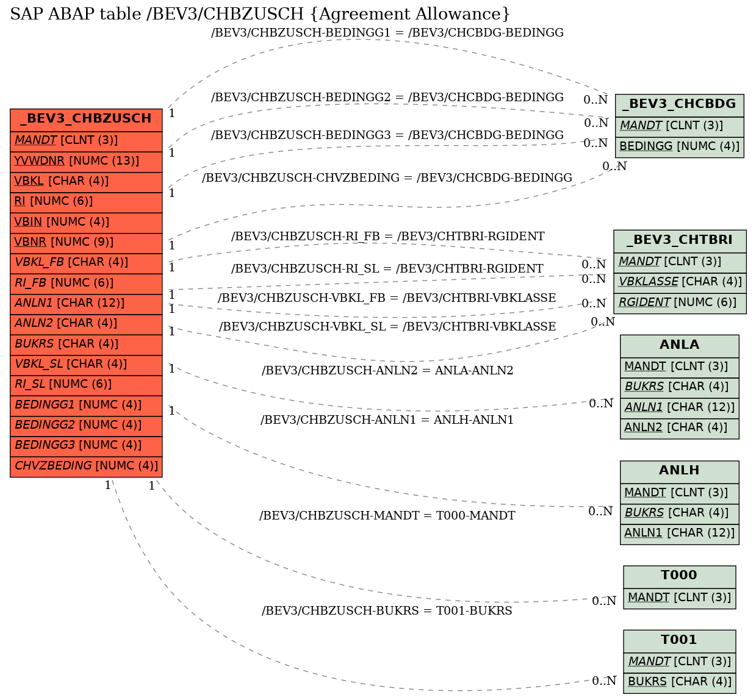
Task: Open the ANLH table header
Action: [680, 471]
